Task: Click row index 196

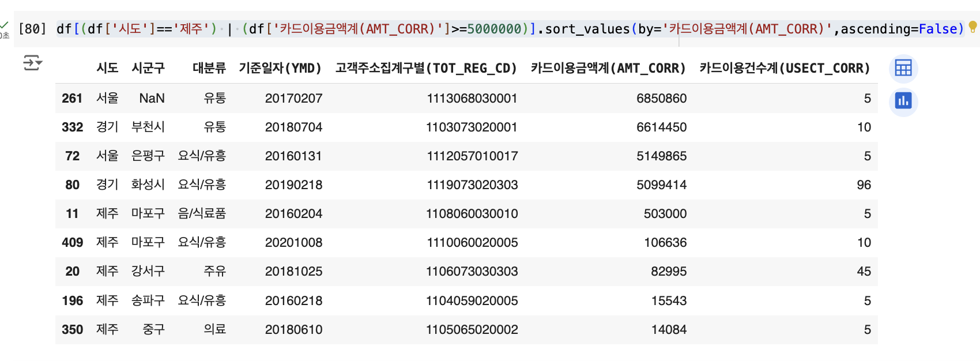Action: [x=72, y=300]
